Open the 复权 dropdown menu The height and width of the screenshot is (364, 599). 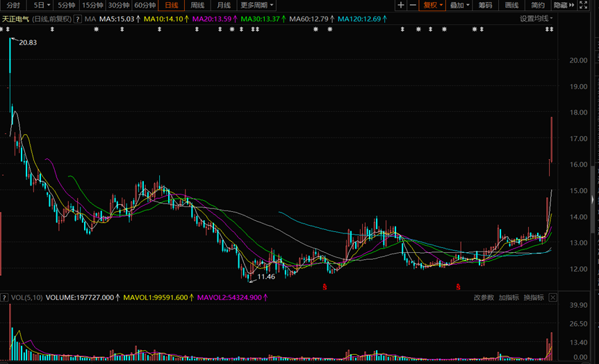click(432, 5)
